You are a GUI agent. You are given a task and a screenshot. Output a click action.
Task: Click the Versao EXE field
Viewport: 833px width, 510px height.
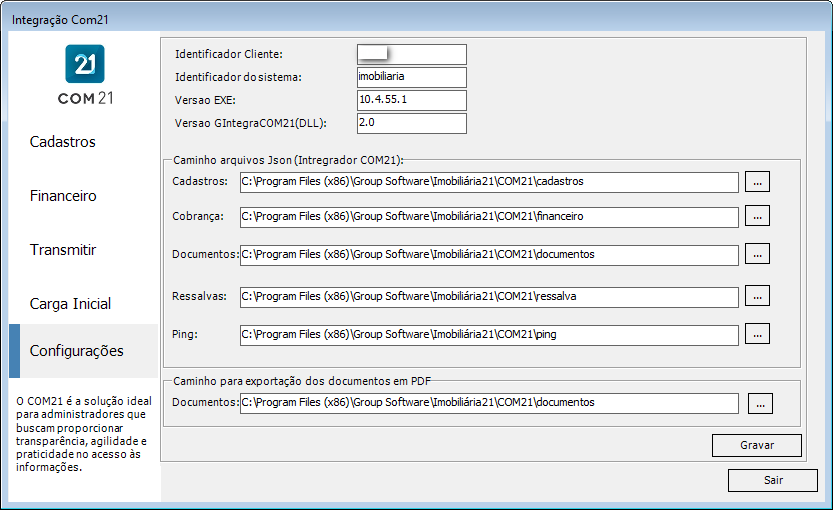(x=412, y=100)
